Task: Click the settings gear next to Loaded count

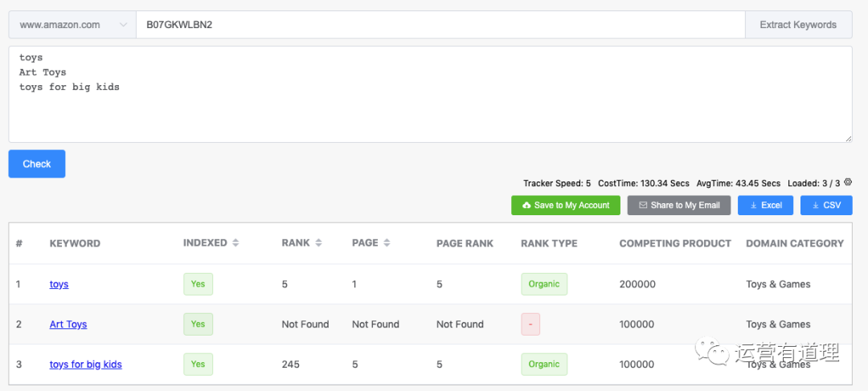Action: 848,182
